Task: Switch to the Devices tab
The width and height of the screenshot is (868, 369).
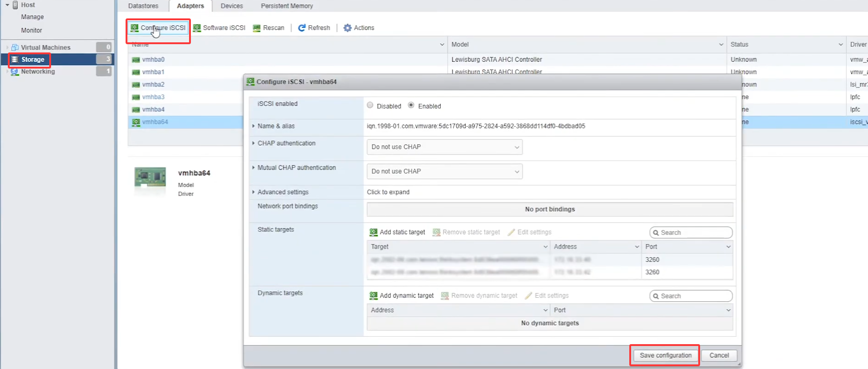Action: click(231, 6)
